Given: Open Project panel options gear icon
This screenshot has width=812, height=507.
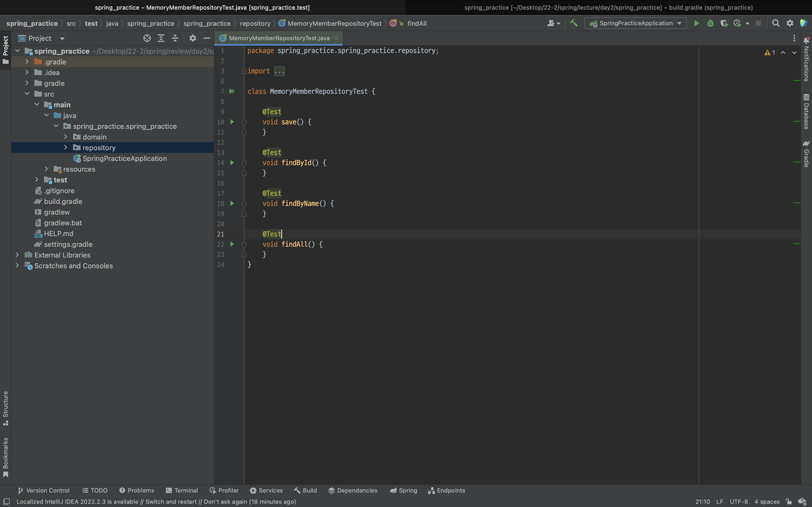Looking at the screenshot, I should 192,38.
